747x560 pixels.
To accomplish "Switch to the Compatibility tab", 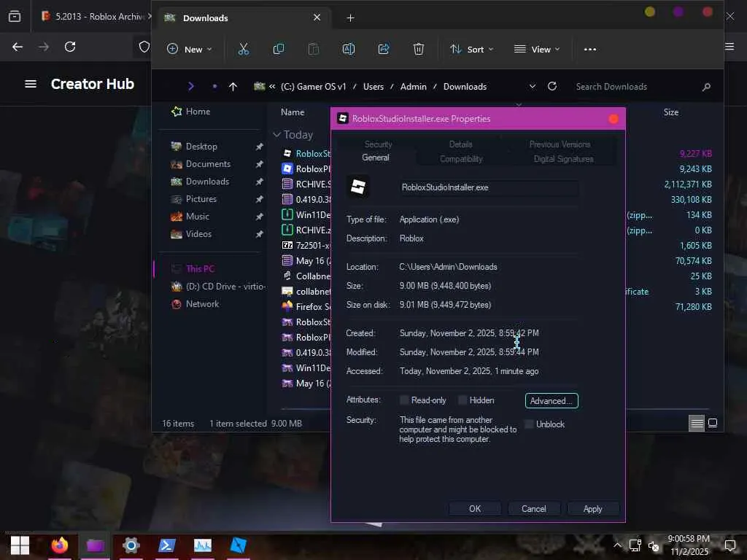I will point(461,159).
